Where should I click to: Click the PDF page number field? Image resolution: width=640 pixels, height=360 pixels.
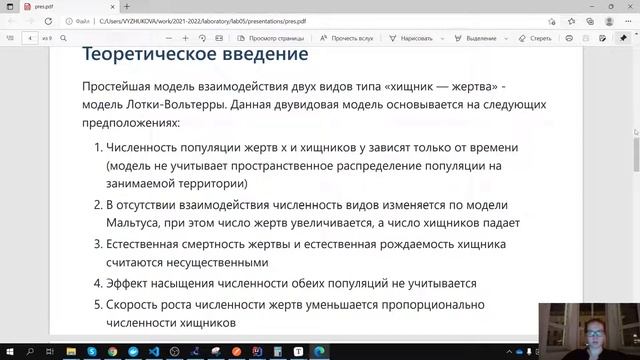point(30,38)
